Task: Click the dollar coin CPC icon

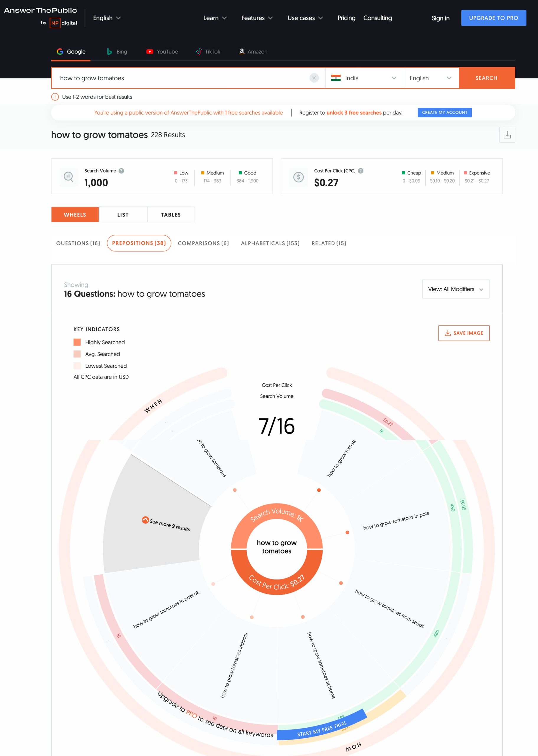Action: point(298,177)
